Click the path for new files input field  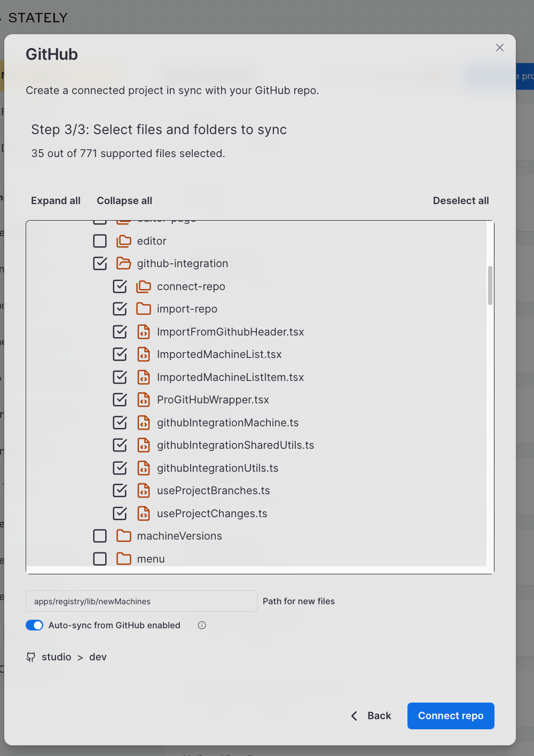(141, 601)
